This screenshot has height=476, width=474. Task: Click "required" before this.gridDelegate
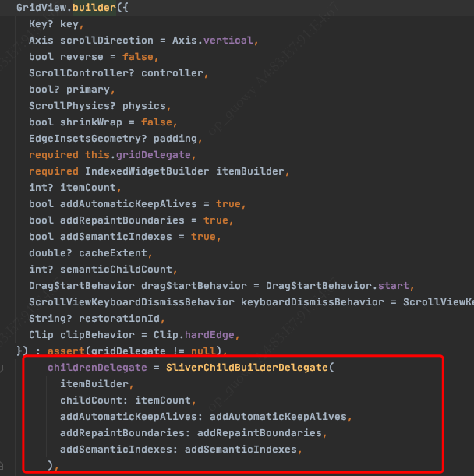[x=54, y=155]
